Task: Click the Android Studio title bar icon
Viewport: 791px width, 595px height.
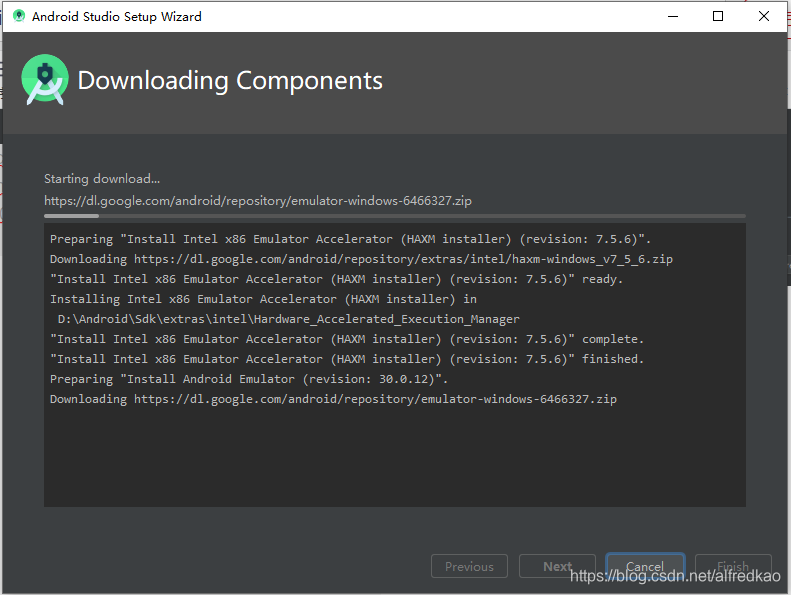Action: coord(19,16)
